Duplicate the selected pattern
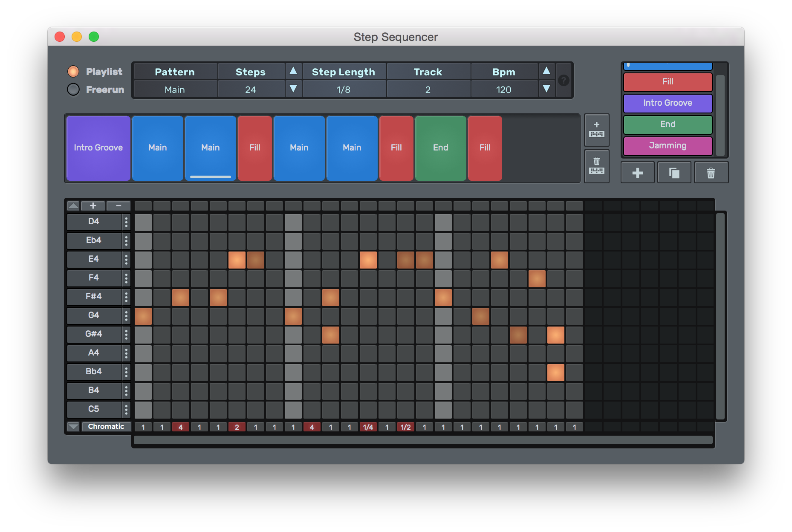The height and width of the screenshot is (532, 792). pos(674,173)
